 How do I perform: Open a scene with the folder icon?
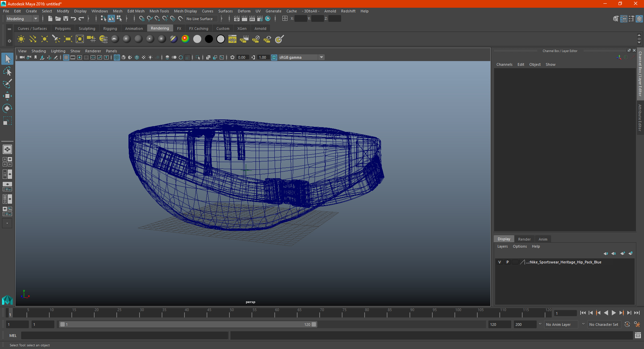pyautogui.click(x=58, y=18)
